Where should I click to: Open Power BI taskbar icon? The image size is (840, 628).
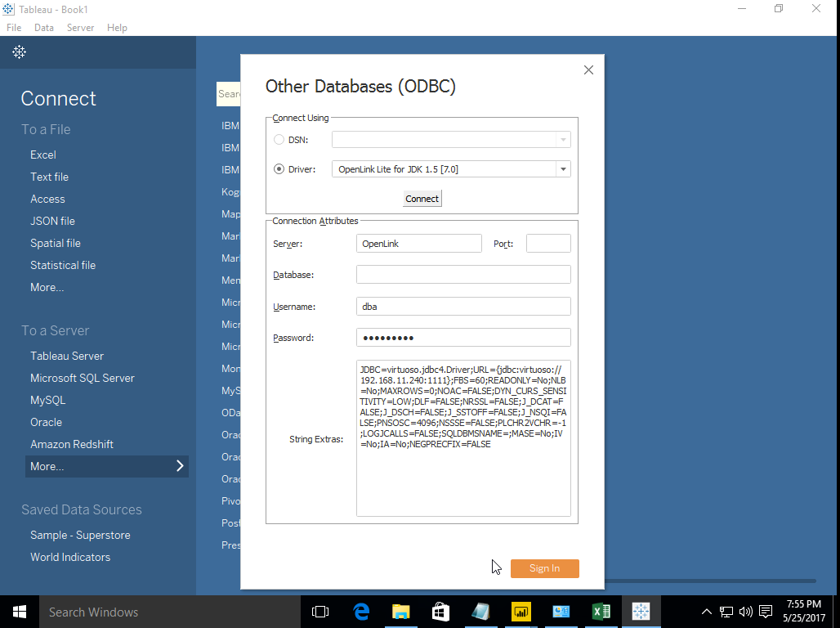point(521,612)
